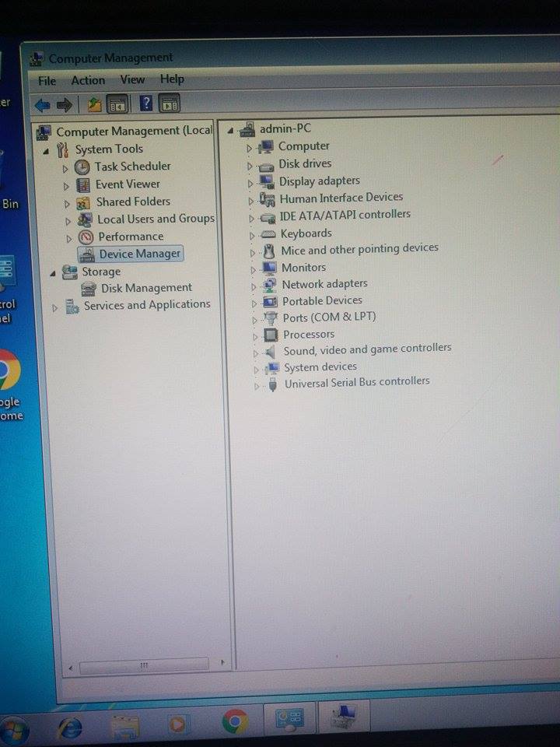Open Windows Explorer from the taskbar

[x=125, y=726]
